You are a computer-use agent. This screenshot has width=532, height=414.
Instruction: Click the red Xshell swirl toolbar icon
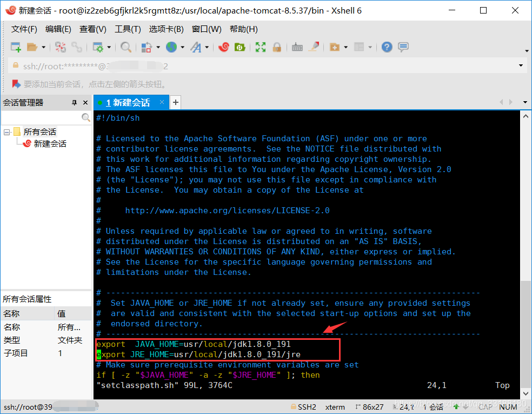[x=224, y=47]
